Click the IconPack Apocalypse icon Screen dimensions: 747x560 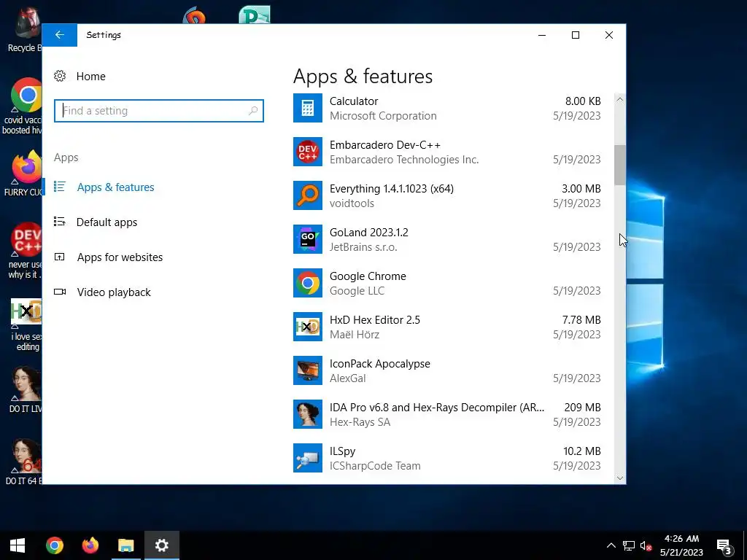point(308,371)
